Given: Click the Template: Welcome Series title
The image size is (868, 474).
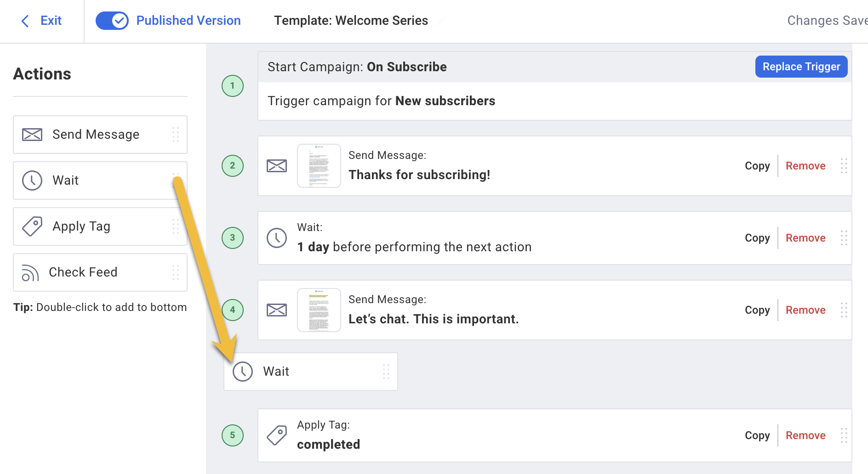Looking at the screenshot, I should 351,21.
